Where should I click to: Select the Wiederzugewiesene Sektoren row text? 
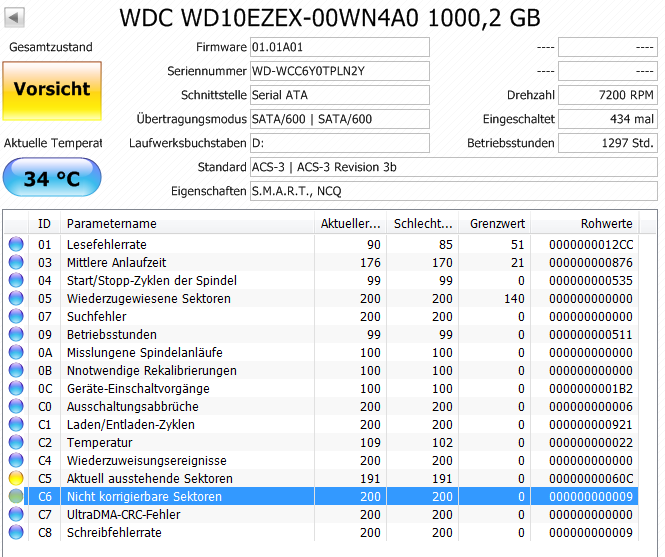click(x=148, y=299)
